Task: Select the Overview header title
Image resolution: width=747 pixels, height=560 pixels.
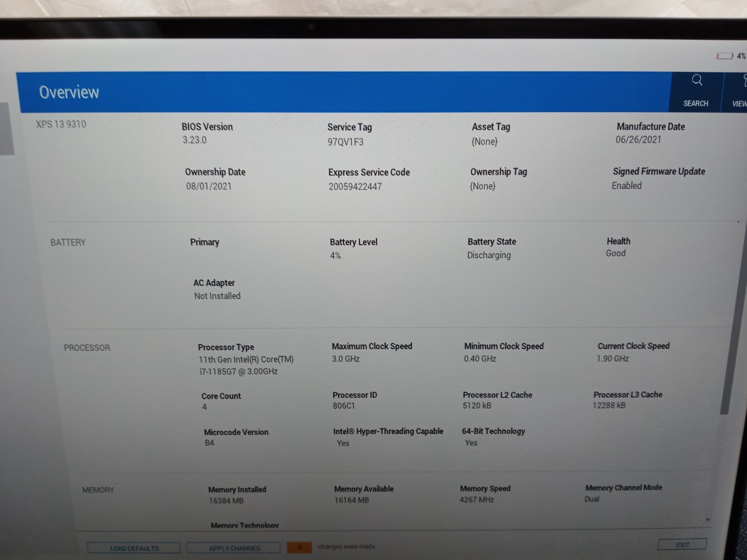Action: (69, 92)
